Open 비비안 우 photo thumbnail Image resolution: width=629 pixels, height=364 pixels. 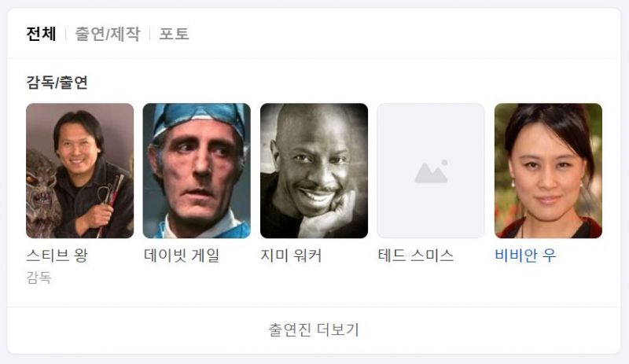click(548, 171)
